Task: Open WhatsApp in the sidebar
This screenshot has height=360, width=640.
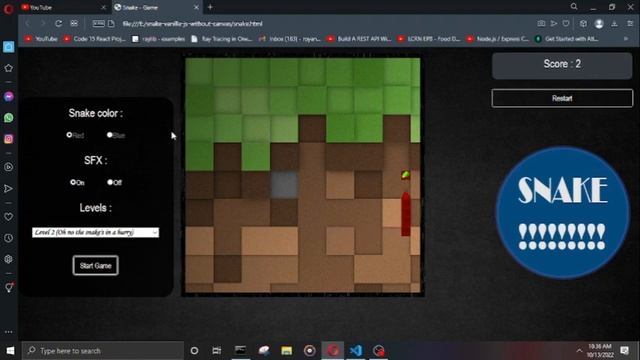Action: click(x=8, y=118)
